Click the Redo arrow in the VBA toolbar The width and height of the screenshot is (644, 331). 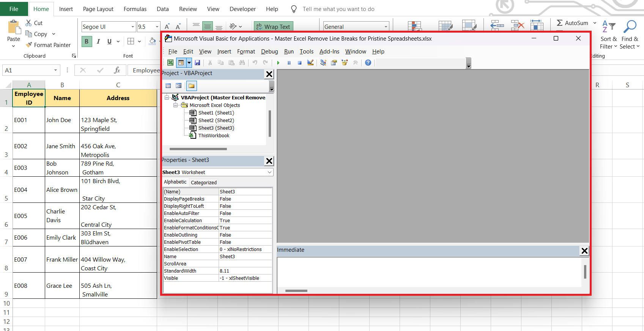coord(265,63)
